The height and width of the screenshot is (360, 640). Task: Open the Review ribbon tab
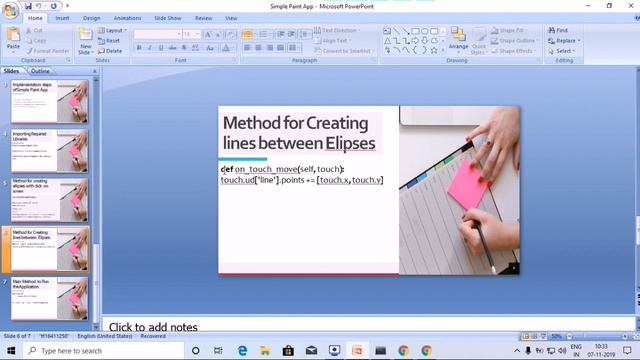(x=204, y=18)
